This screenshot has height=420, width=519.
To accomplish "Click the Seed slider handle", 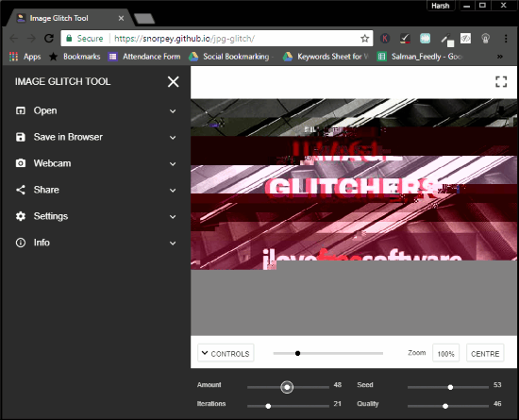I will 450,387.
